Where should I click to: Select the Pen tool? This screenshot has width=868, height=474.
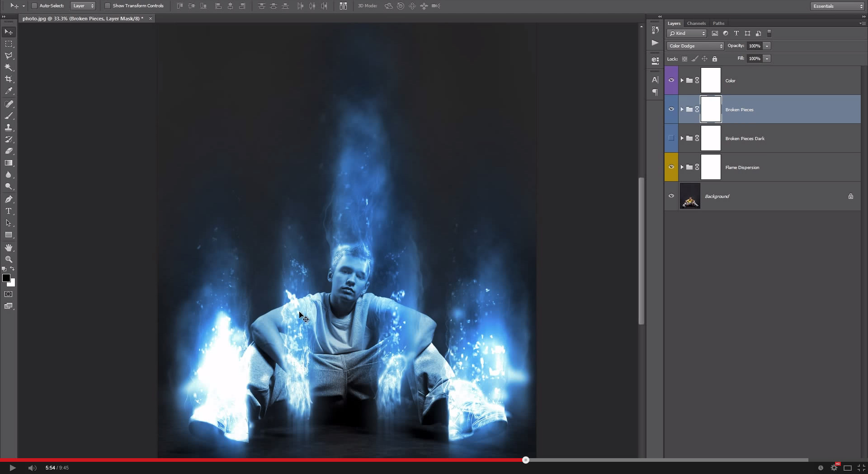point(9,199)
